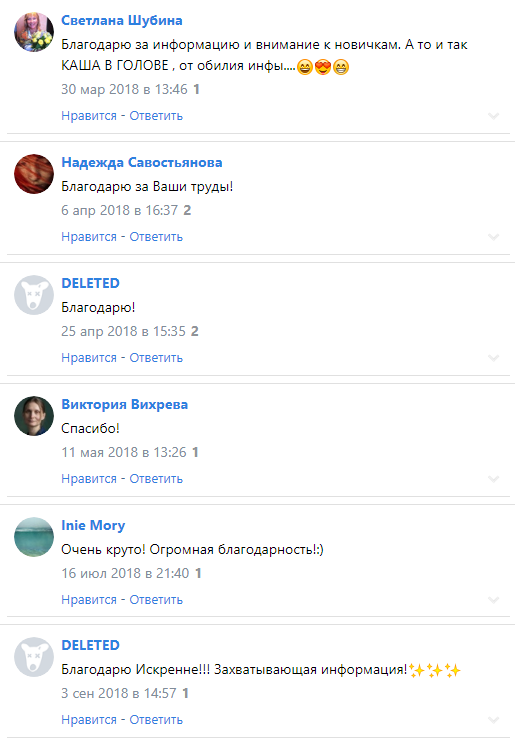Click the deleted-user avatar on last comment
Viewport: 515px width, 738px height.
tap(34, 657)
